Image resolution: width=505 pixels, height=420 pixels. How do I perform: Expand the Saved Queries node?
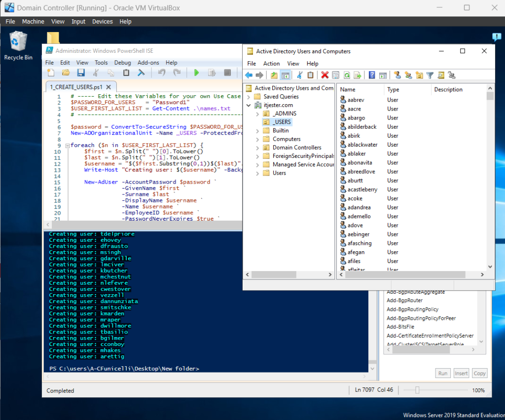(x=249, y=97)
